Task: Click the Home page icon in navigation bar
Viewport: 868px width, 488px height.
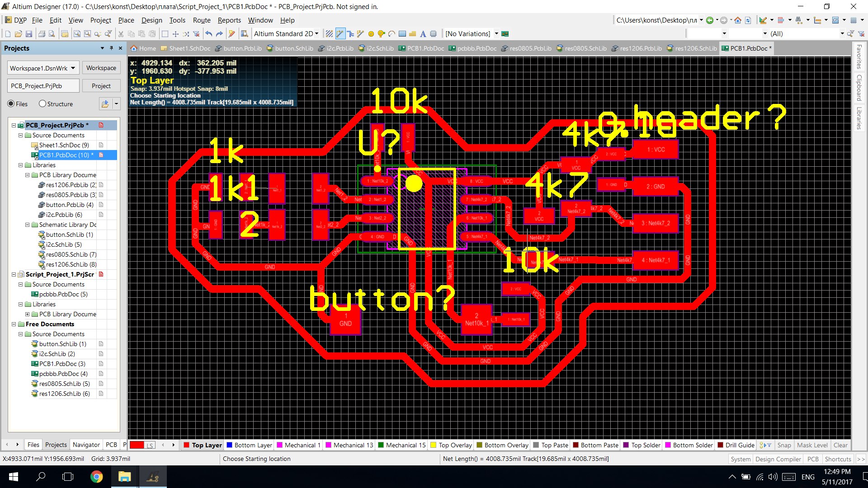Action: [x=738, y=20]
